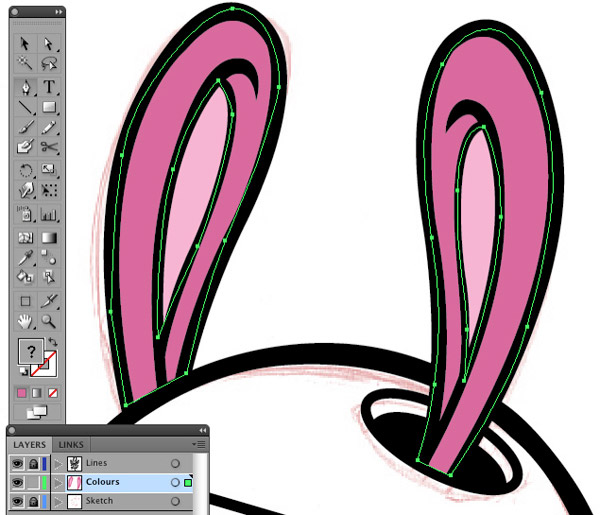This screenshot has height=515, width=600.
Task: Apply the pink Color fill mode button
Action: (x=21, y=393)
